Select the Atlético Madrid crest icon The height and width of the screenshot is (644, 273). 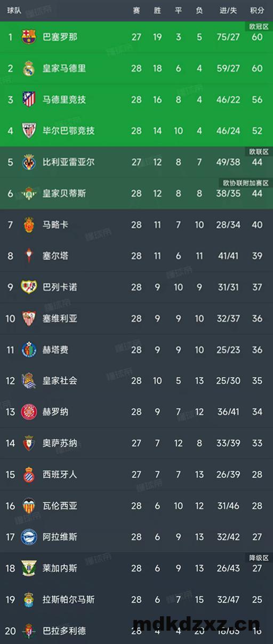pos(29,99)
